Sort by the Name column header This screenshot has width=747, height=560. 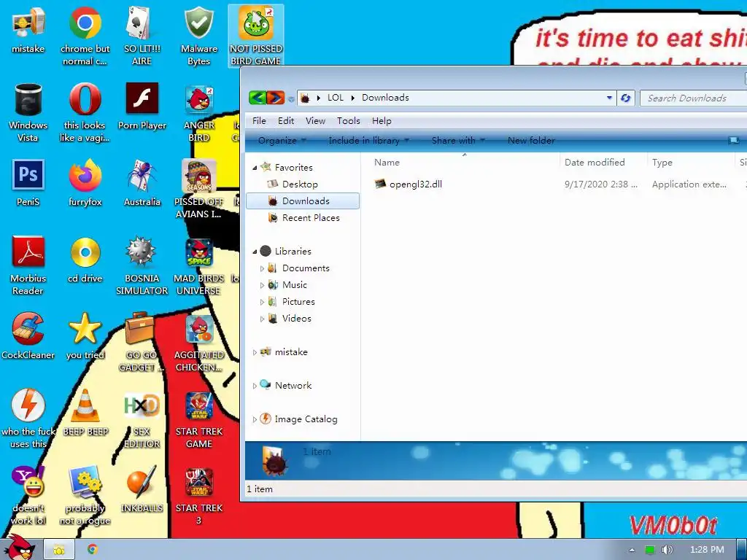(464, 163)
